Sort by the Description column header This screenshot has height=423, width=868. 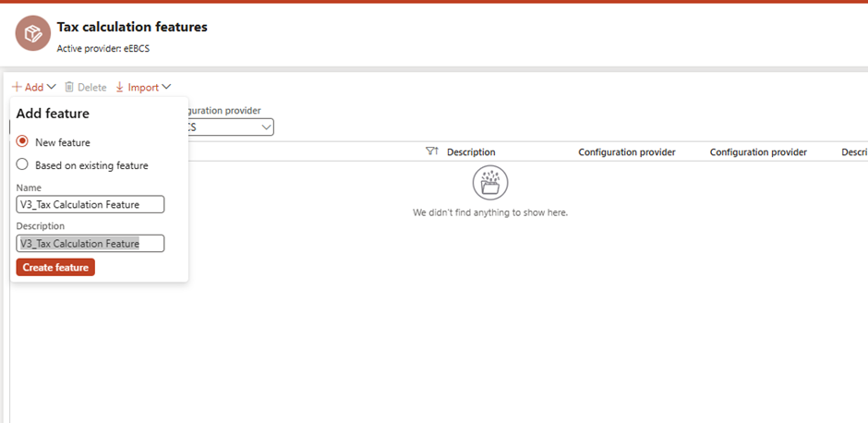tap(471, 151)
